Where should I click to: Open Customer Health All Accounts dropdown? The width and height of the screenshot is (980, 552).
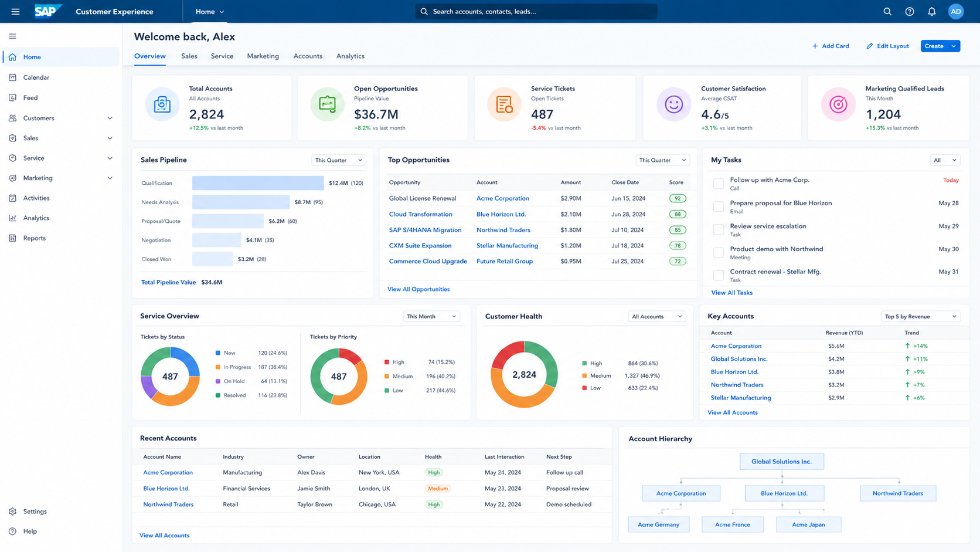[657, 316]
